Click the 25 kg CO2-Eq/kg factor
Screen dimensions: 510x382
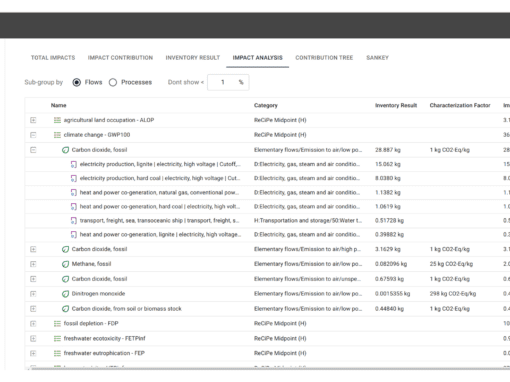[451, 264]
